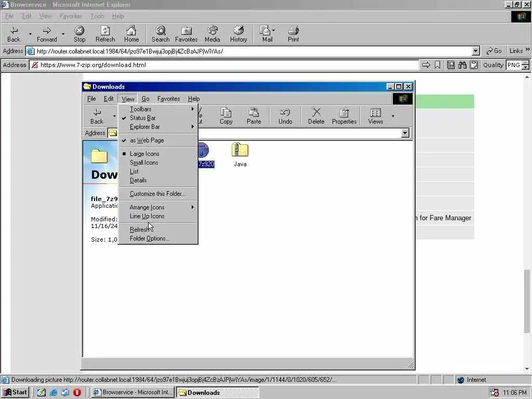This screenshot has width=532, height=399.
Task: Open the Views button dropdown arrow
Action: pyautogui.click(x=393, y=116)
